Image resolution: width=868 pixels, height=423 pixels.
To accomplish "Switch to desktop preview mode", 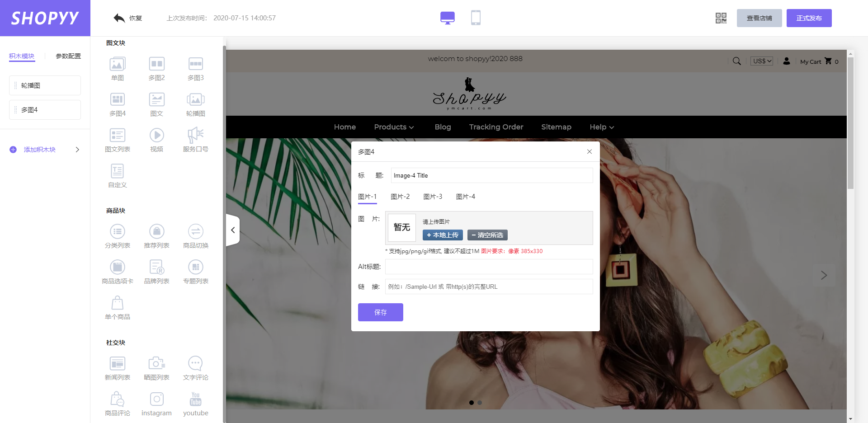I will point(447,18).
